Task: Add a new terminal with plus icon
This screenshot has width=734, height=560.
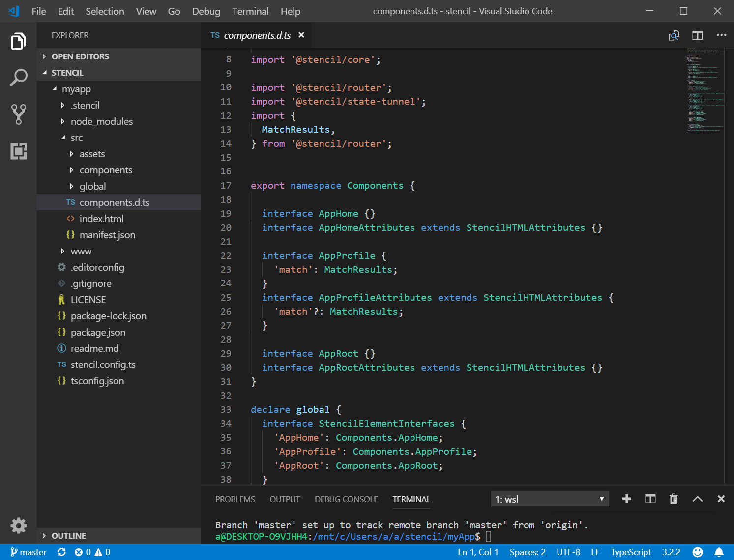Action: click(x=626, y=499)
